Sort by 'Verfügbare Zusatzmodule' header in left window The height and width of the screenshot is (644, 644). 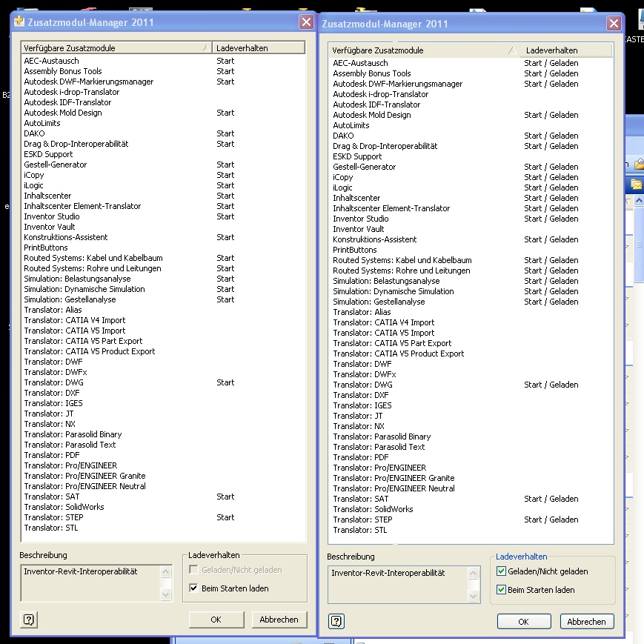(116, 47)
